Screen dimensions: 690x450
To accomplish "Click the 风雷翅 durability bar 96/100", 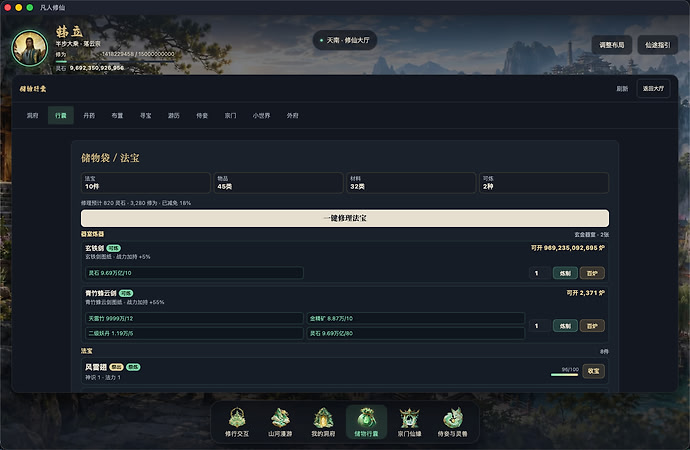I will [565, 374].
